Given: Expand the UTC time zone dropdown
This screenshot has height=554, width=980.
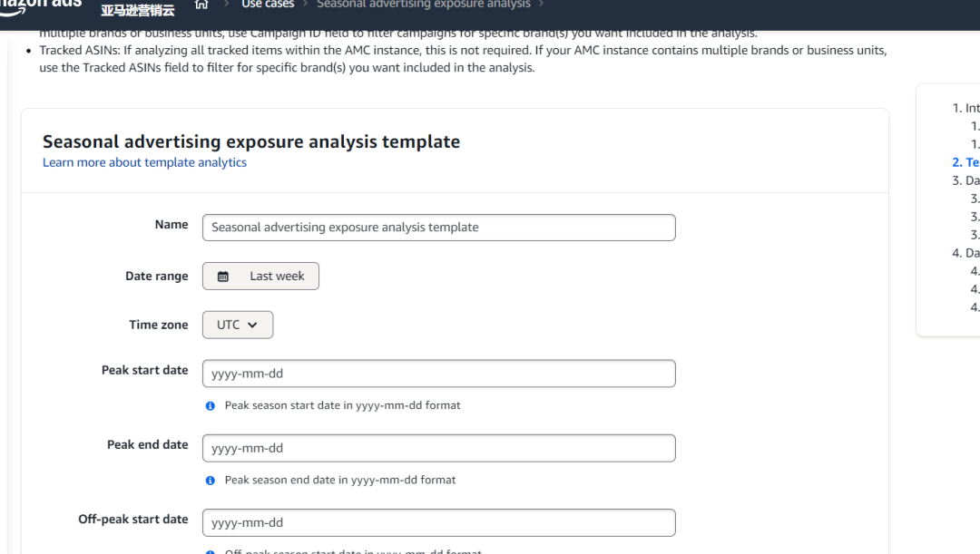Looking at the screenshot, I should tap(238, 325).
